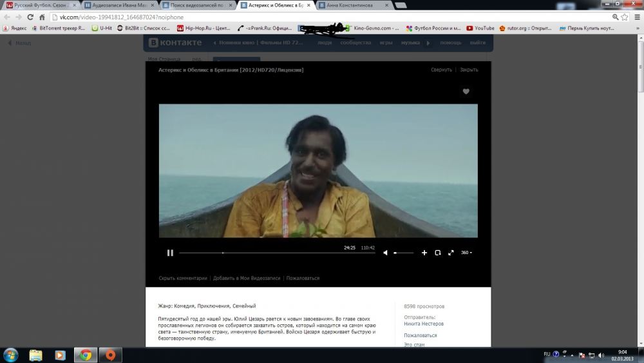This screenshot has width=644, height=363.
Task: Click Пожаловаться in the right sidebar
Action: point(420,335)
